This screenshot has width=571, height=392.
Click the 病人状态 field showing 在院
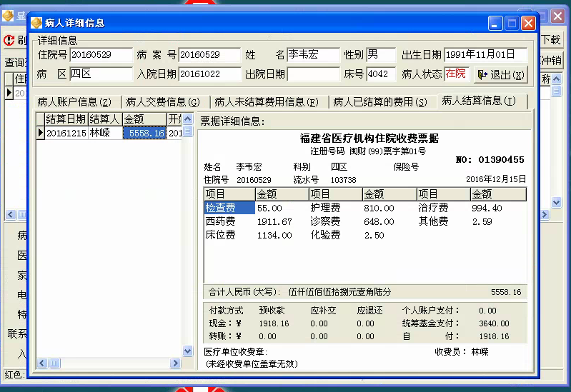coord(457,74)
